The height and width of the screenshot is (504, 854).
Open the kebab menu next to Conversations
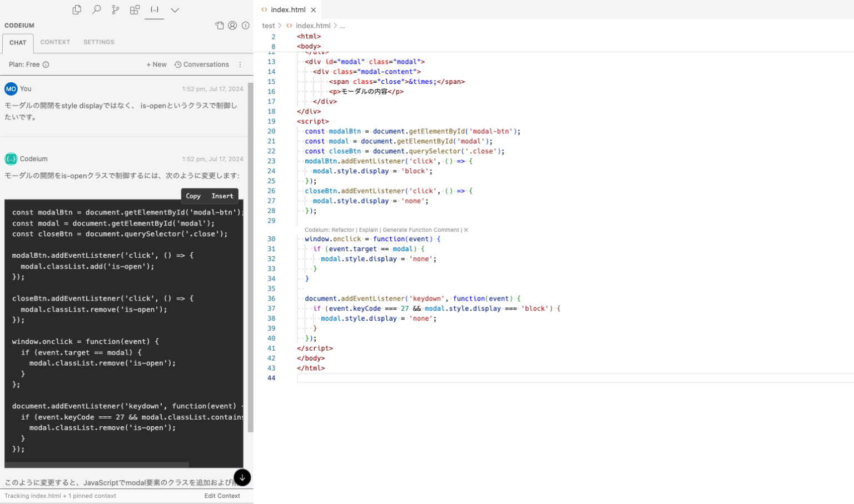[x=240, y=64]
